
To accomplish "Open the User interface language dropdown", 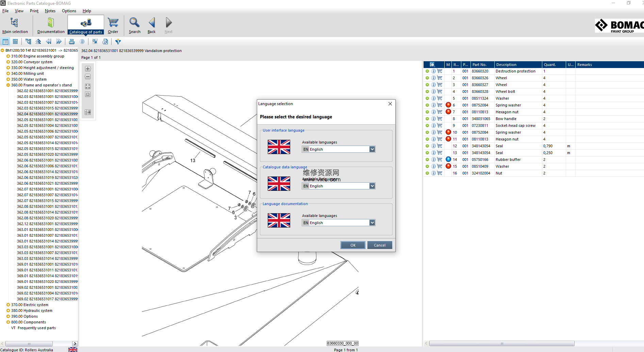I will click(372, 149).
